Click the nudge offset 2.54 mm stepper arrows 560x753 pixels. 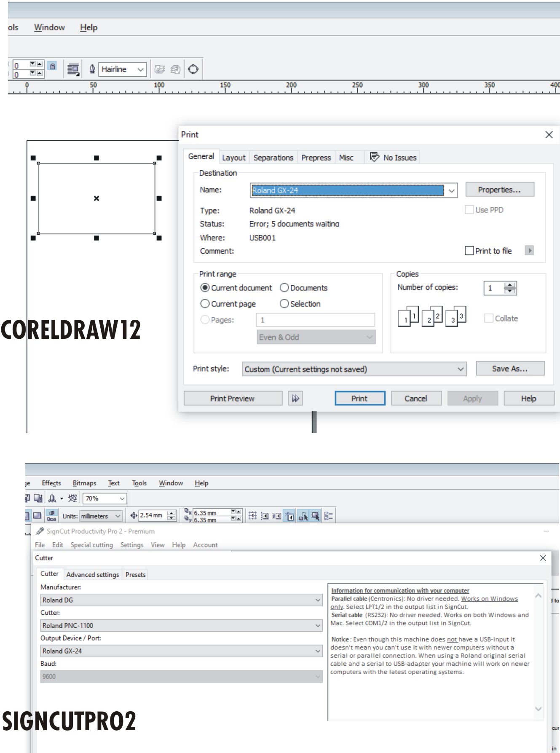point(171,515)
